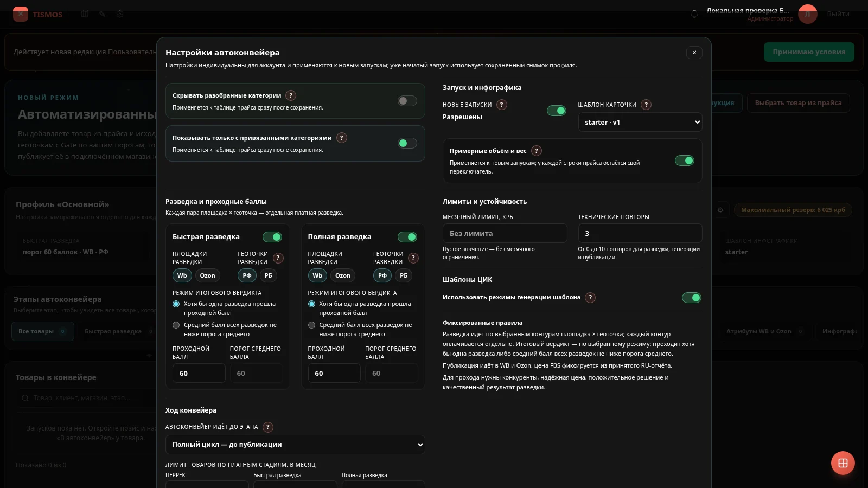Toggle "Использовать режимы генерации шаблона" switch
The image size is (868, 488).
691,298
